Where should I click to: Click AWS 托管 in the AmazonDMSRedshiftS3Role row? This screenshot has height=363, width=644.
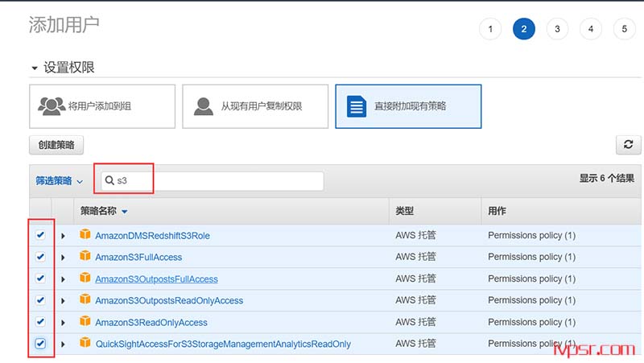coord(415,235)
